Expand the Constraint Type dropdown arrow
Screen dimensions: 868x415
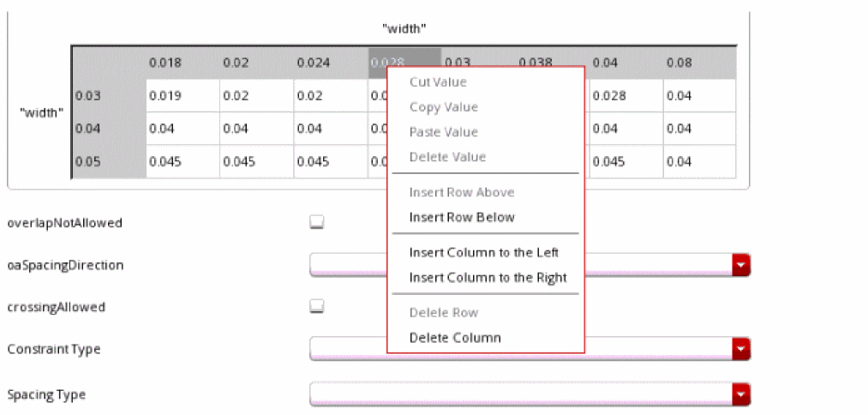[742, 349]
